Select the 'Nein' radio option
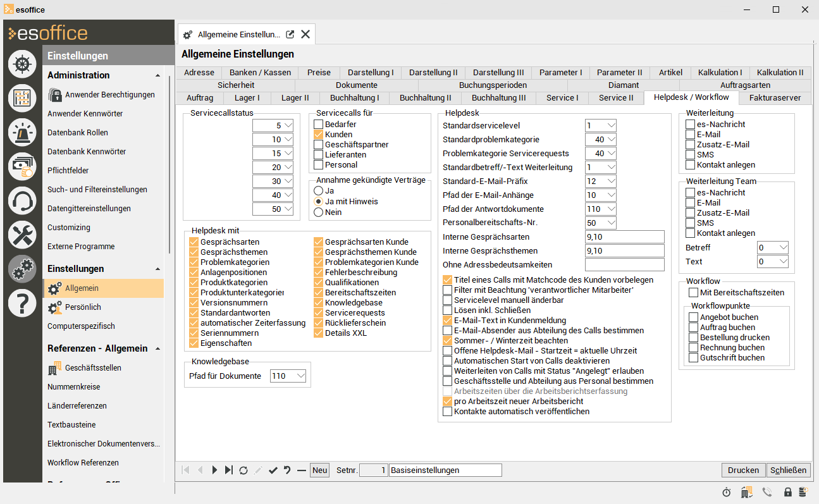 [319, 212]
